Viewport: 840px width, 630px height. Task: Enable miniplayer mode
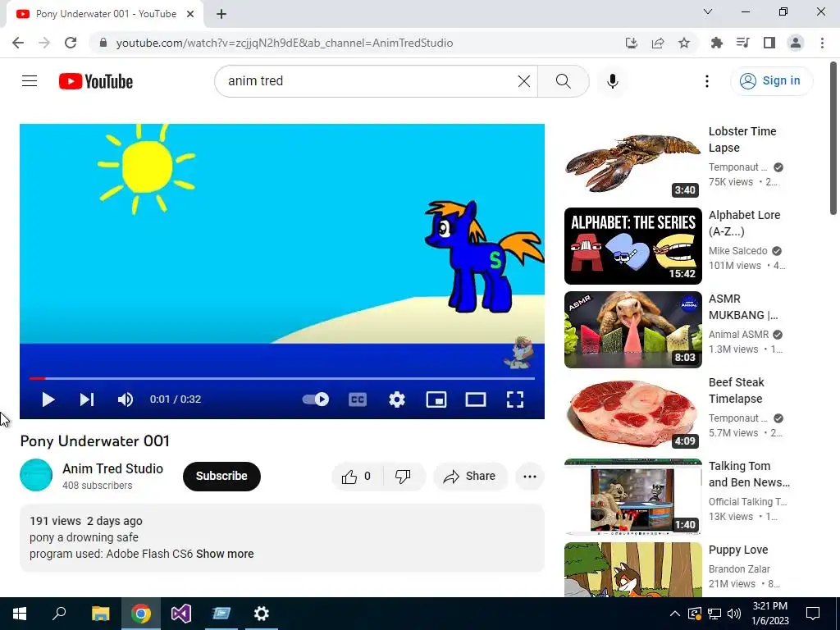click(436, 399)
